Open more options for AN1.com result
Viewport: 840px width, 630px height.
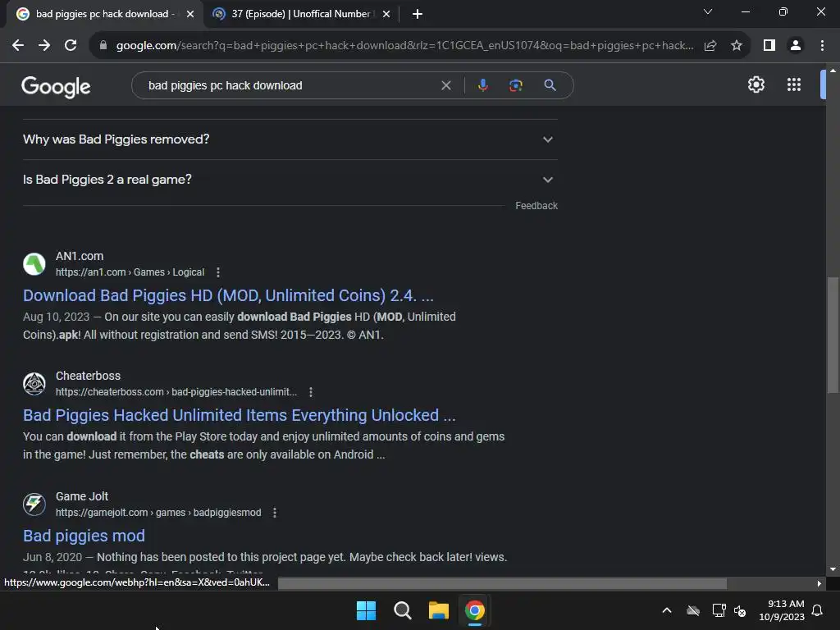coord(218,272)
